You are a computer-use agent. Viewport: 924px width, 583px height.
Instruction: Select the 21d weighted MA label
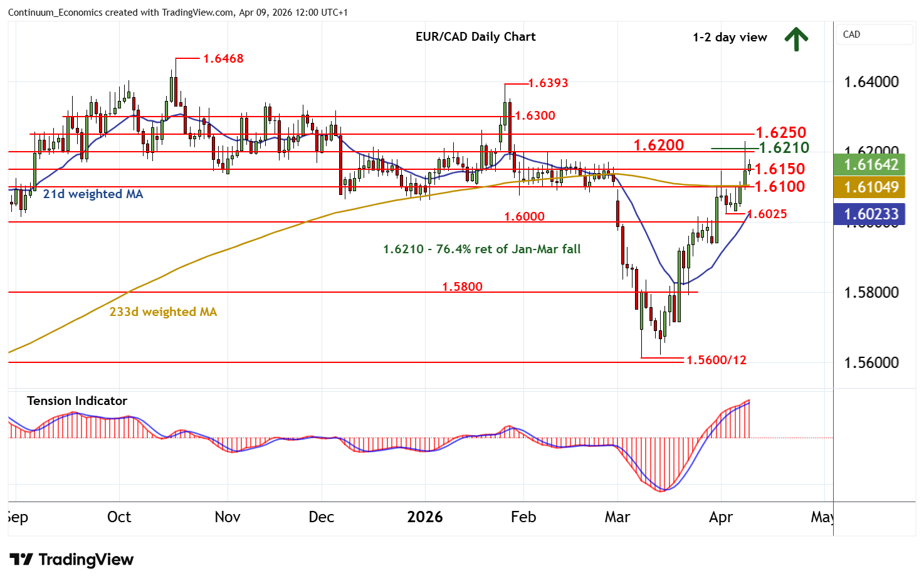[x=93, y=194]
